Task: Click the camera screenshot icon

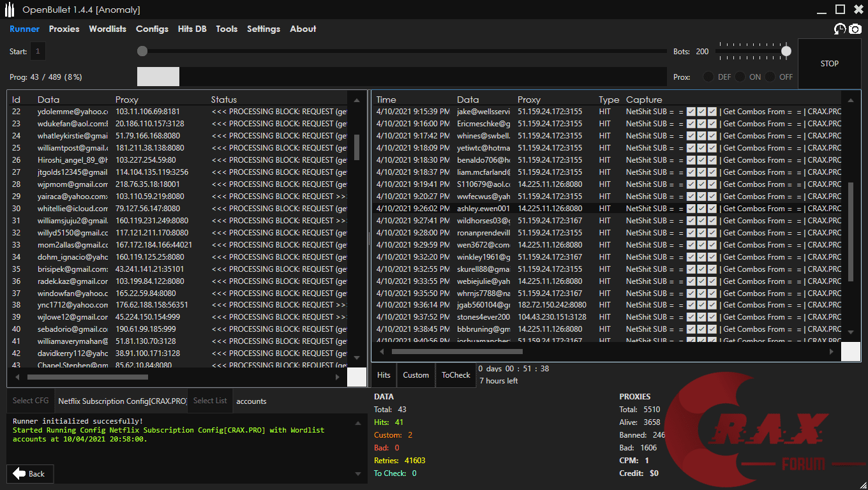Action: point(855,29)
